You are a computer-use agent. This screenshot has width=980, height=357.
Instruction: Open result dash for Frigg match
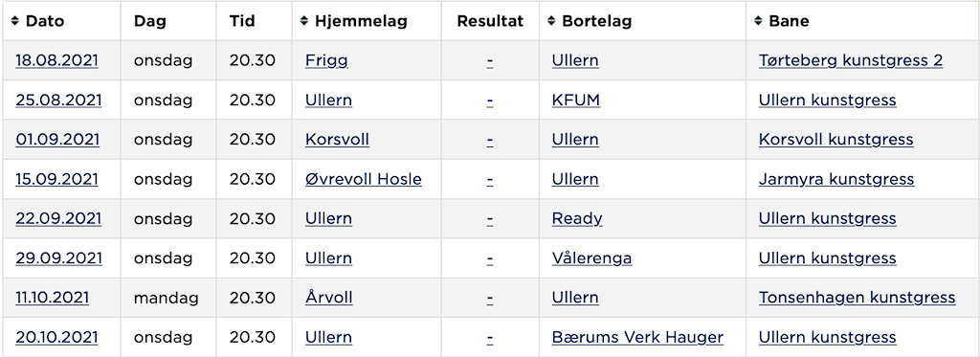490,60
